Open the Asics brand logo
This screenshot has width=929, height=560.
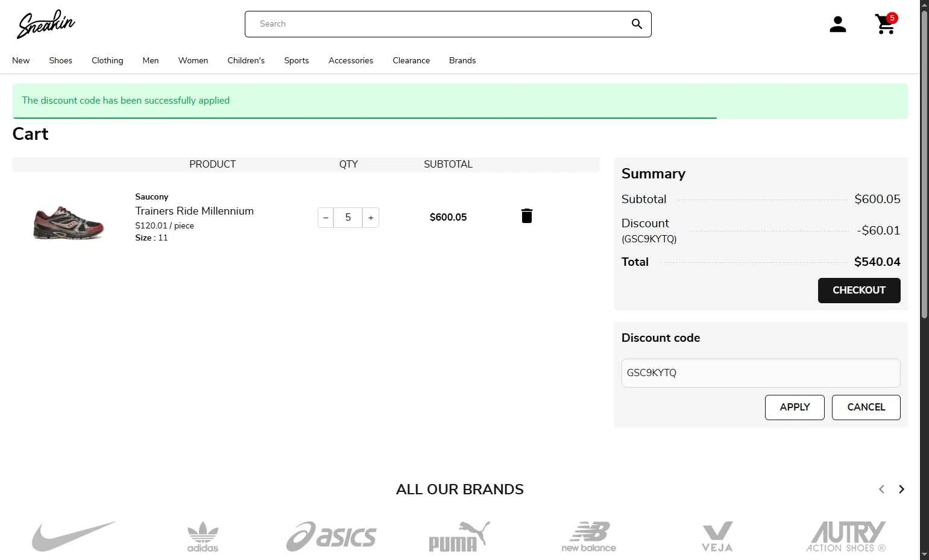tap(331, 536)
